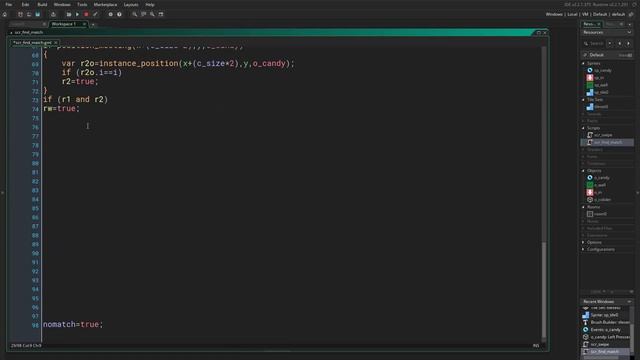Close the Workspace 1 tab
Screen dimensions: 640x360
click(x=84, y=24)
